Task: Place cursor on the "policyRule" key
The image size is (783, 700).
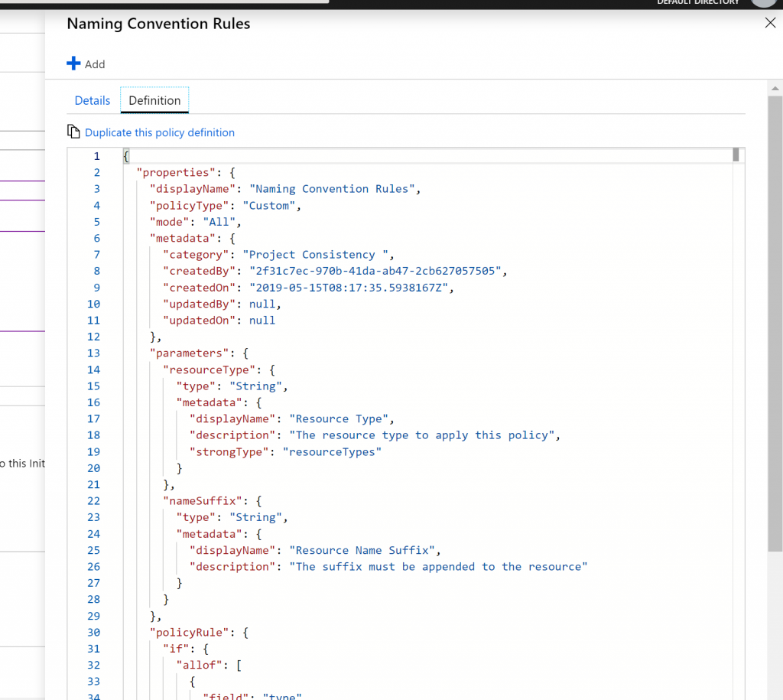Action: coord(184,633)
